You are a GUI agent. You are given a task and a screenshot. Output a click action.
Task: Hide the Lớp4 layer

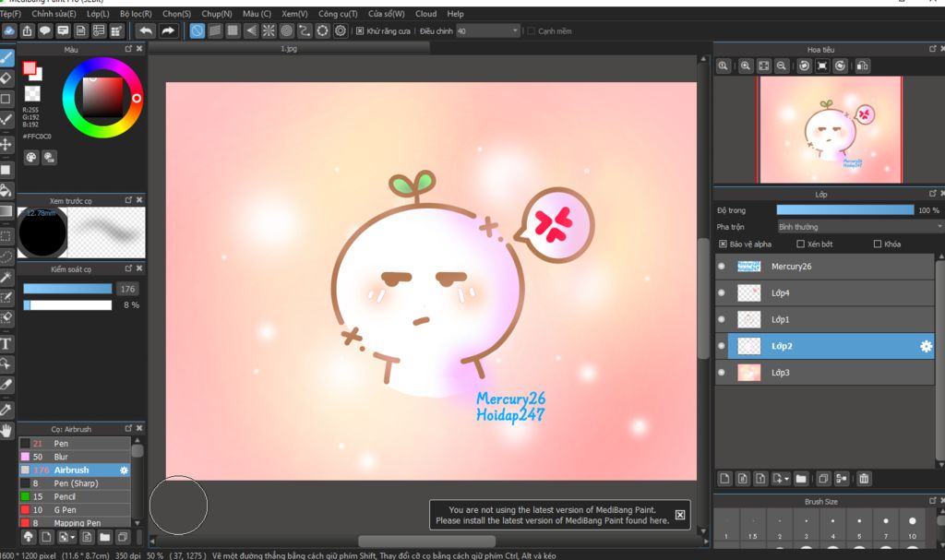point(722,292)
